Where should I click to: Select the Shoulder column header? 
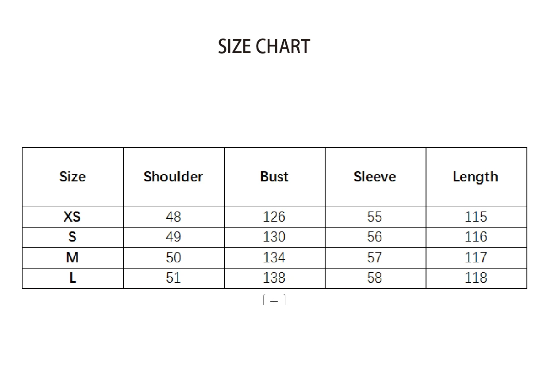173,177
